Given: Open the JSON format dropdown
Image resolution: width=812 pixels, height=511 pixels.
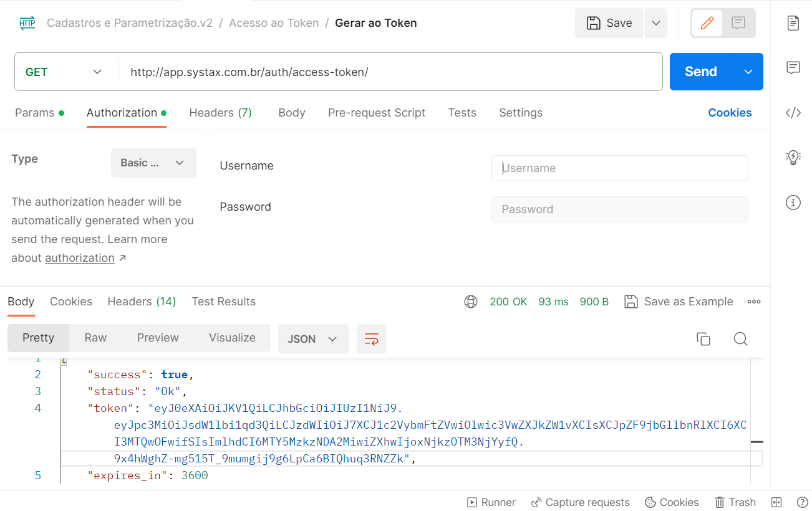Looking at the screenshot, I should [314, 339].
